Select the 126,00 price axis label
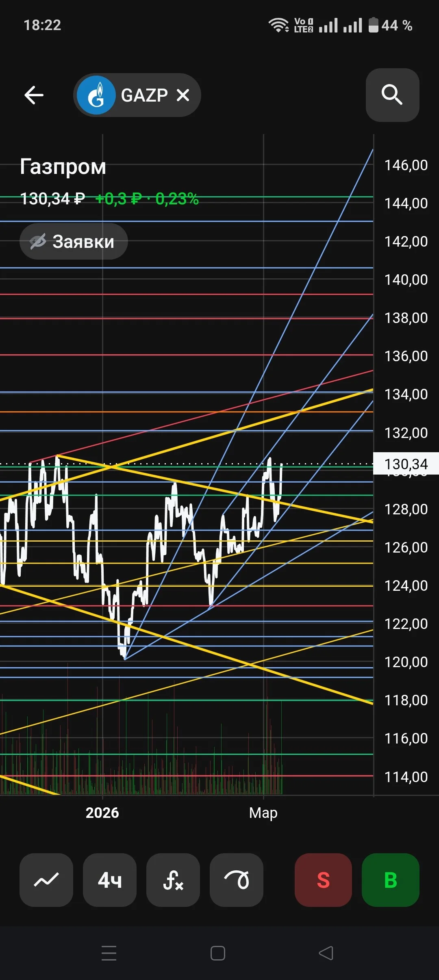Screen dimensions: 439x980 [x=406, y=547]
